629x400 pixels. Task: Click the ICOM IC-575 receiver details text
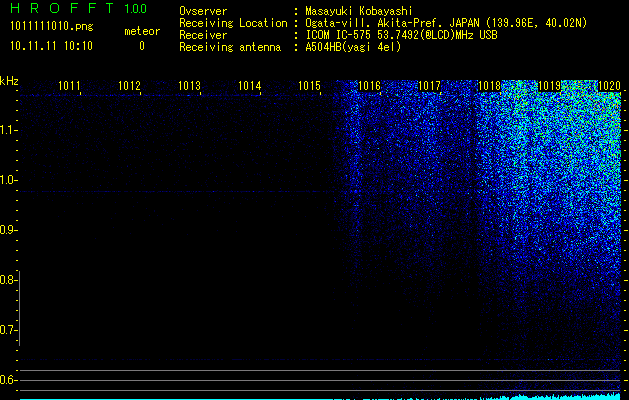tap(401, 35)
